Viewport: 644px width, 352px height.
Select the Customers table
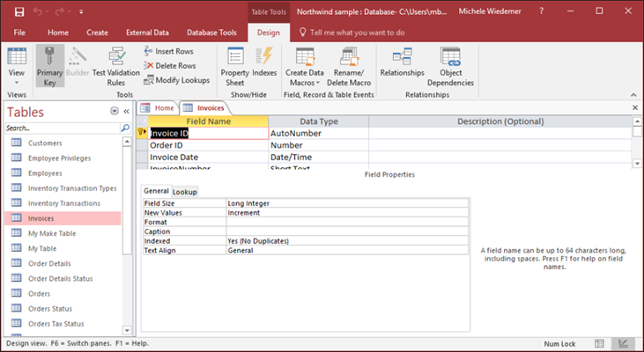63,143
